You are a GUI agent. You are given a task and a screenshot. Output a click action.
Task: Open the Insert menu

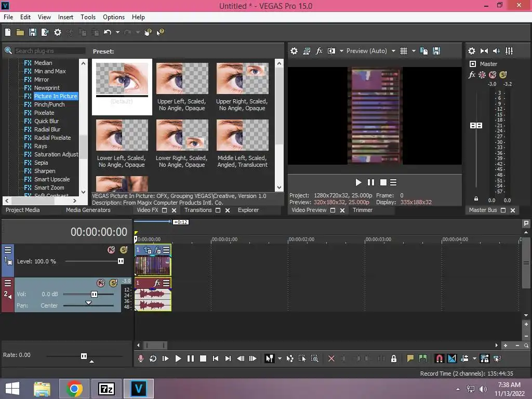65,17
